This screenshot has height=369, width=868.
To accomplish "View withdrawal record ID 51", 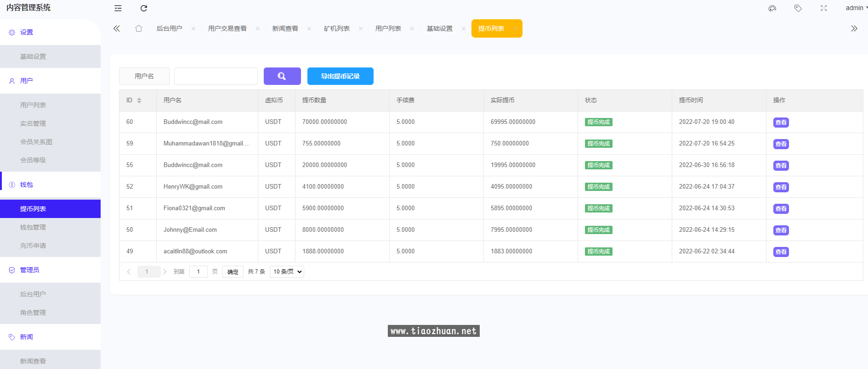I will click(x=781, y=209).
